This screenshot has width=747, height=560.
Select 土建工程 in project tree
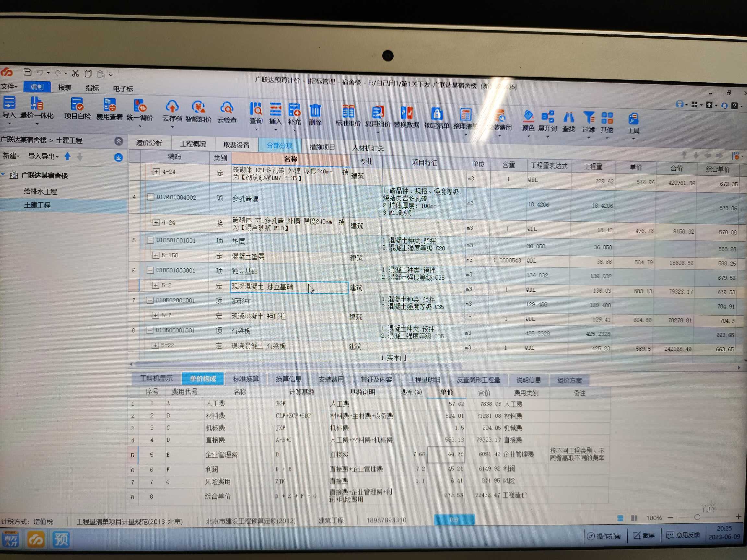coord(37,205)
